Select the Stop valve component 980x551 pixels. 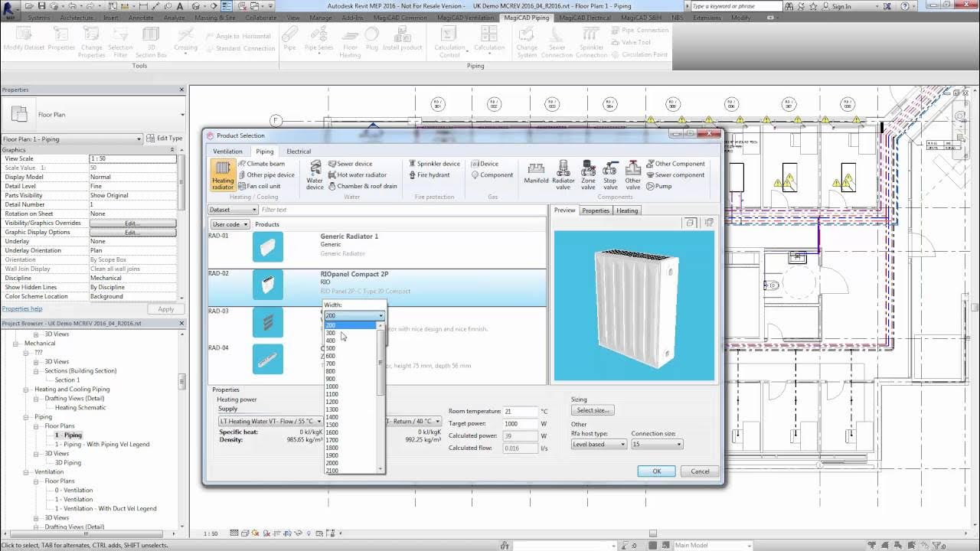click(610, 174)
